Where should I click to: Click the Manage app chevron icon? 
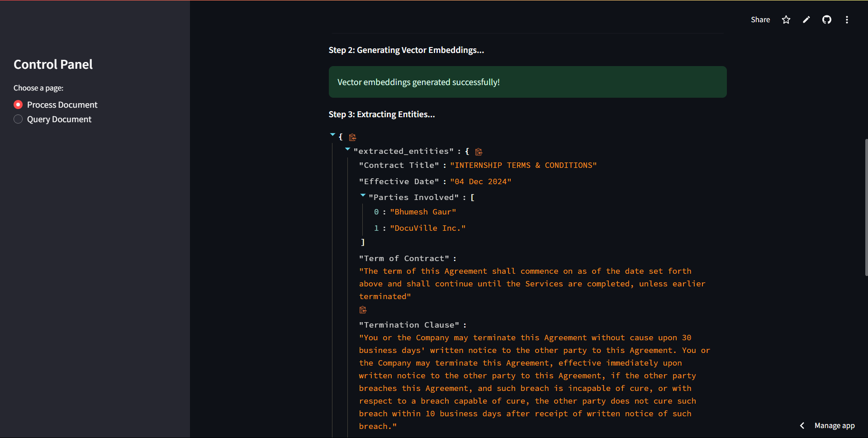click(802, 425)
